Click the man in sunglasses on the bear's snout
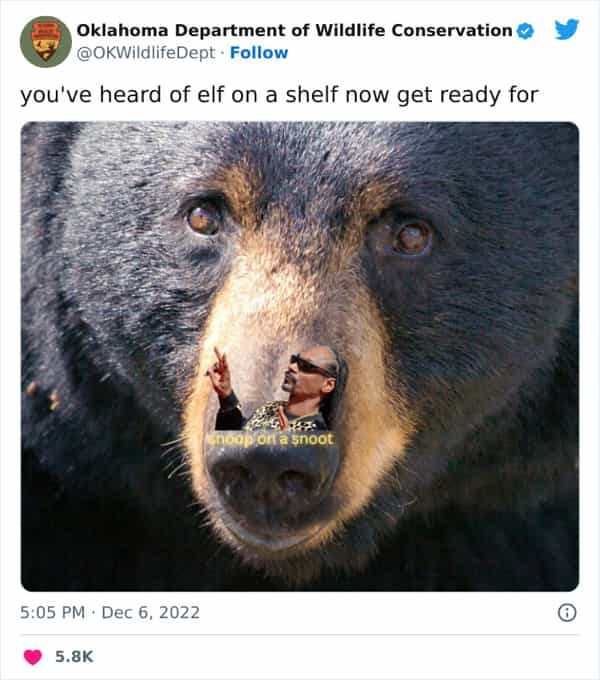This screenshot has width=600, height=680. (x=277, y=389)
